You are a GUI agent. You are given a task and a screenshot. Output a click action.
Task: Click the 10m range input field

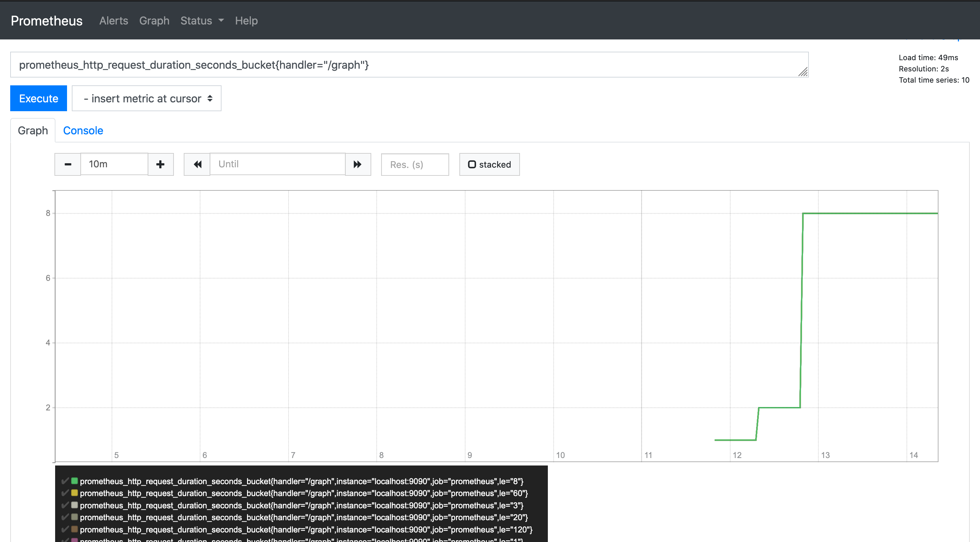pyautogui.click(x=114, y=164)
